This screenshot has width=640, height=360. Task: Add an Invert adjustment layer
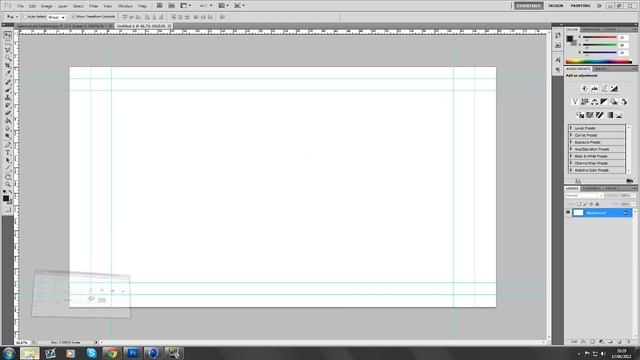click(x=580, y=115)
